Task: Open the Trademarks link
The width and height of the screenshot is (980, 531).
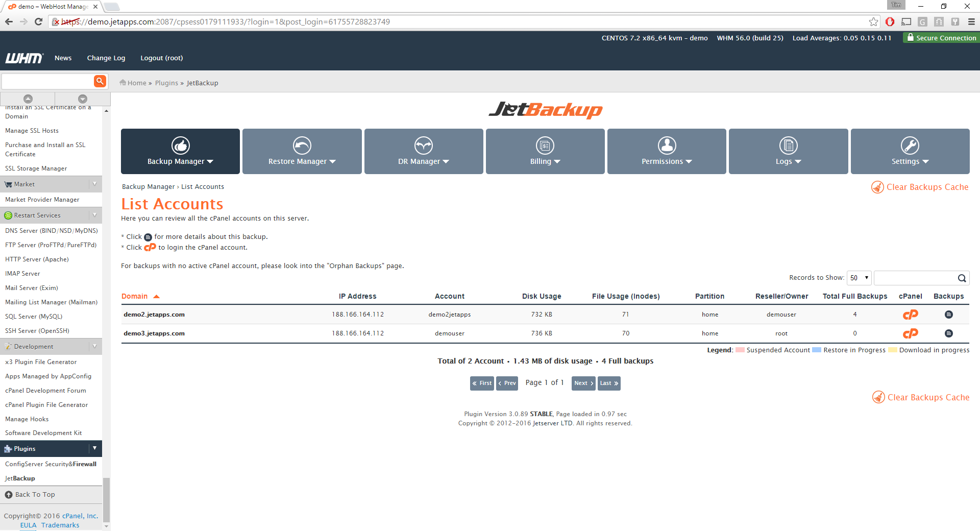Action: coord(60,525)
